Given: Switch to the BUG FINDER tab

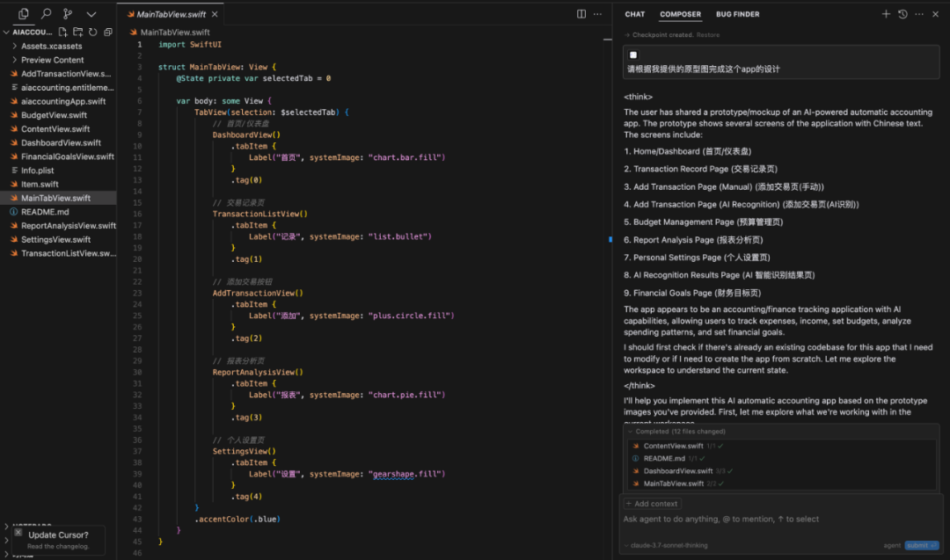Looking at the screenshot, I should [x=737, y=14].
